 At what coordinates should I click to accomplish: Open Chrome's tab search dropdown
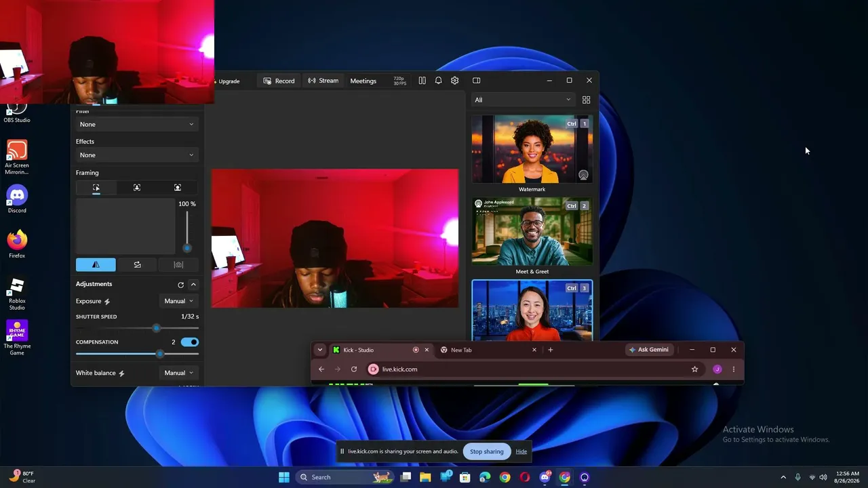[x=320, y=350]
